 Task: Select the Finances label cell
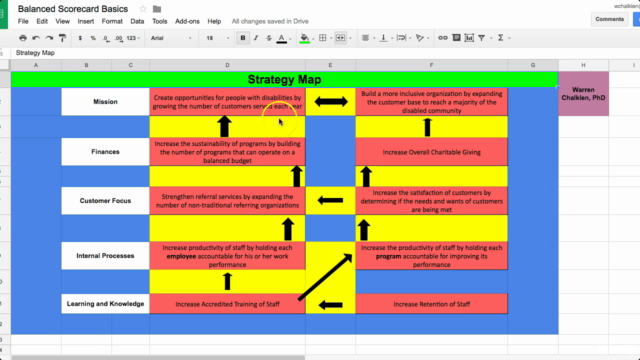(105, 152)
